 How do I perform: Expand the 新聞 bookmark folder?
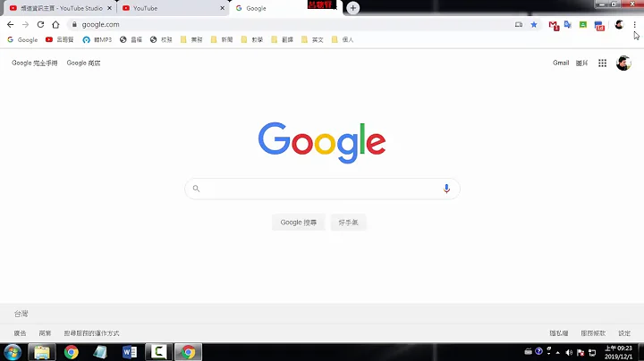point(222,40)
